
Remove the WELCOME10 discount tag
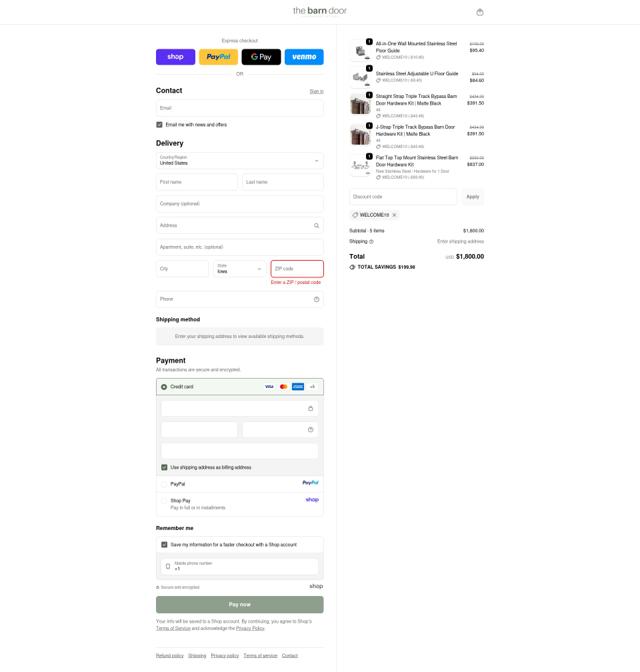(394, 215)
